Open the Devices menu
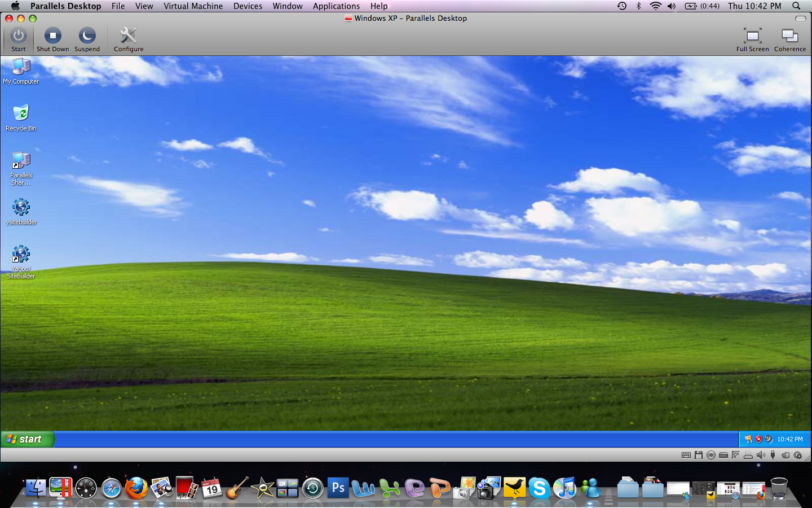This screenshot has width=812, height=508. (x=248, y=6)
